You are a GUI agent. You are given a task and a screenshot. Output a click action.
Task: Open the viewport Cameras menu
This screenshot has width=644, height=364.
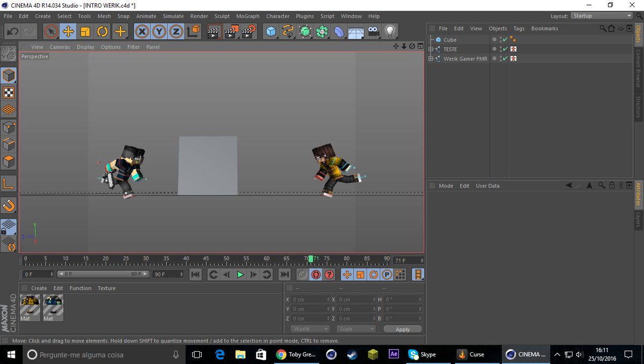coord(60,47)
